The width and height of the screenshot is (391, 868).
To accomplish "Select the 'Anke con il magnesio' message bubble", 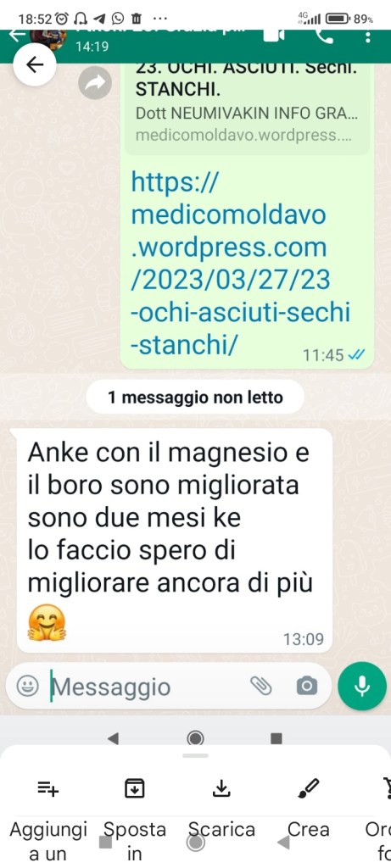I will coord(175,541).
